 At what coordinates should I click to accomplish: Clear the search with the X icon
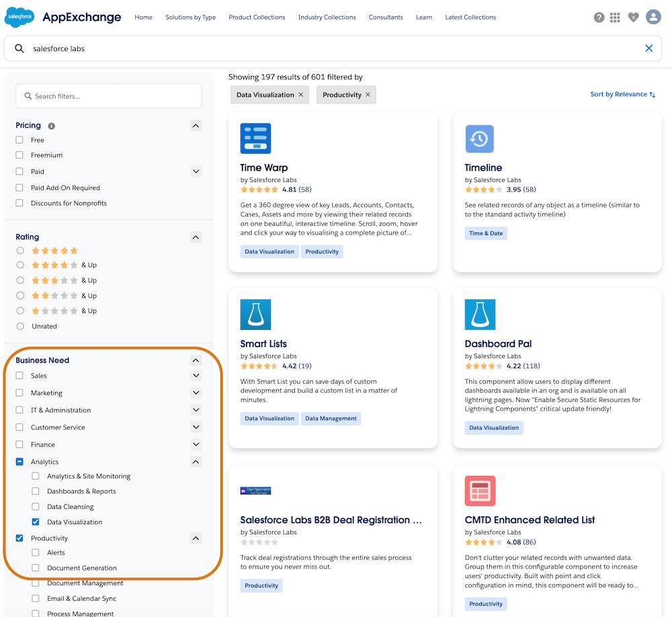click(x=649, y=48)
